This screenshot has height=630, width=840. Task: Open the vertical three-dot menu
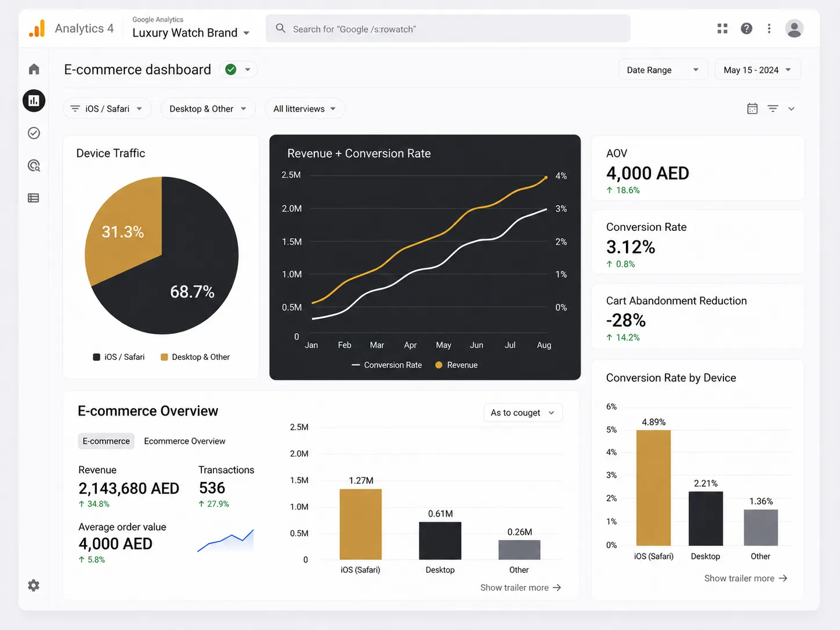tap(769, 28)
